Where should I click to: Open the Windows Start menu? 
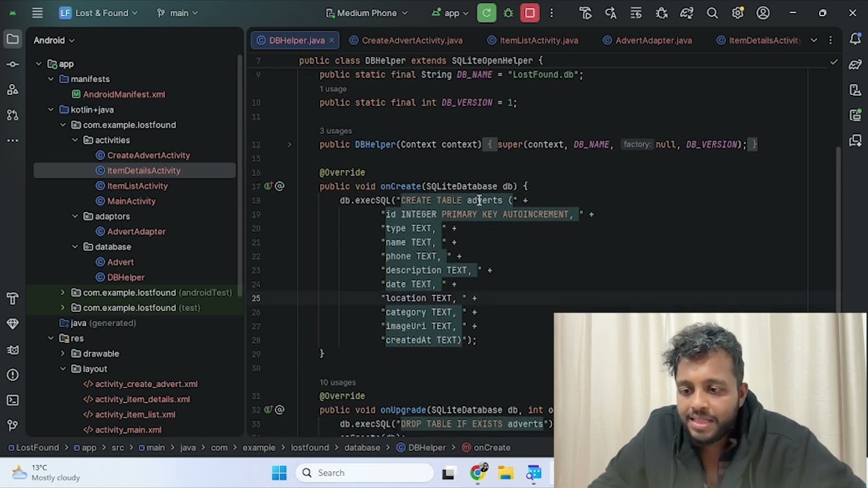(x=279, y=472)
